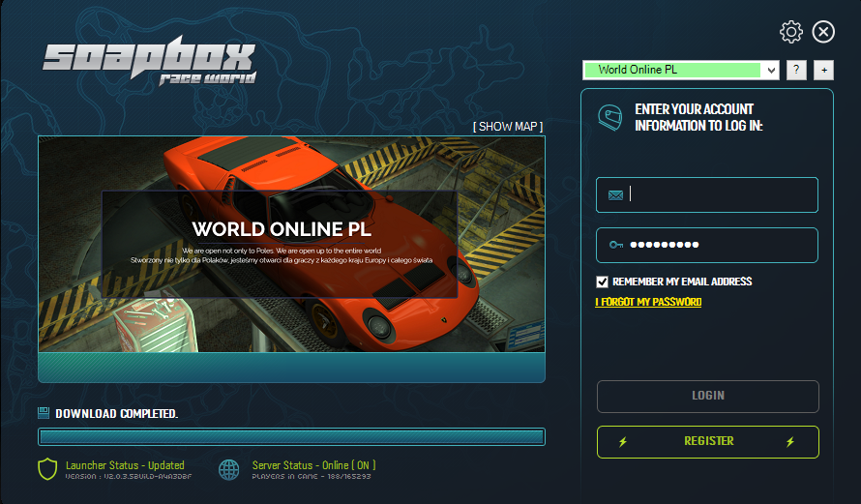Open the I Forgot My Password link
This screenshot has height=504, width=861.
(x=648, y=302)
